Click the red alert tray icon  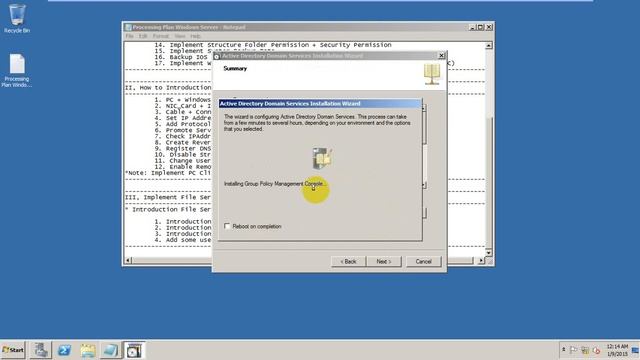596,350
